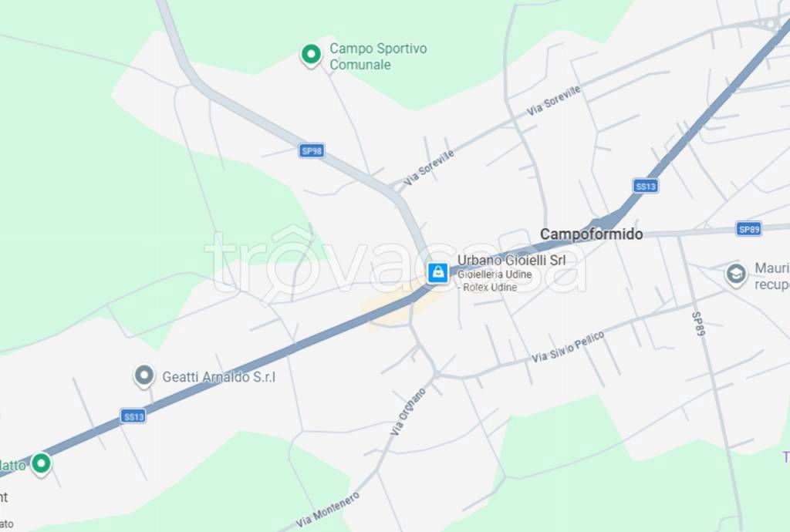
Task: Click the lower Via Soreville label near SP98
Action: pos(428,167)
